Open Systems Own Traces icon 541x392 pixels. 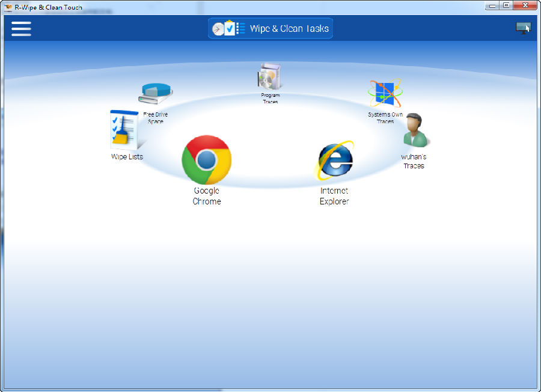click(x=385, y=93)
